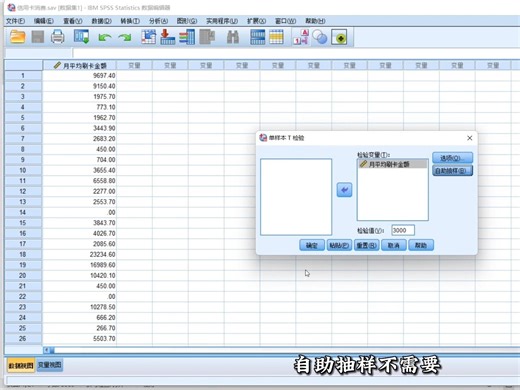Click cell with value 266.70
Screen dimensions: 520x390
pyautogui.click(x=80, y=328)
